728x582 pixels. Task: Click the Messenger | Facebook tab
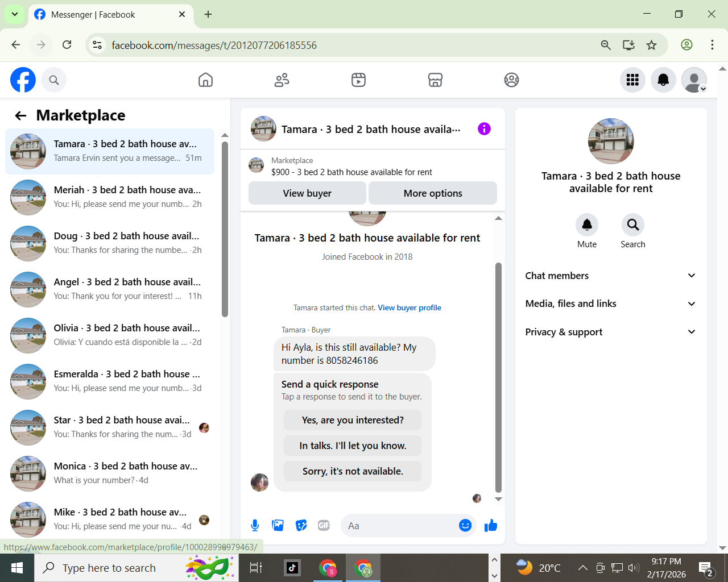tap(110, 15)
